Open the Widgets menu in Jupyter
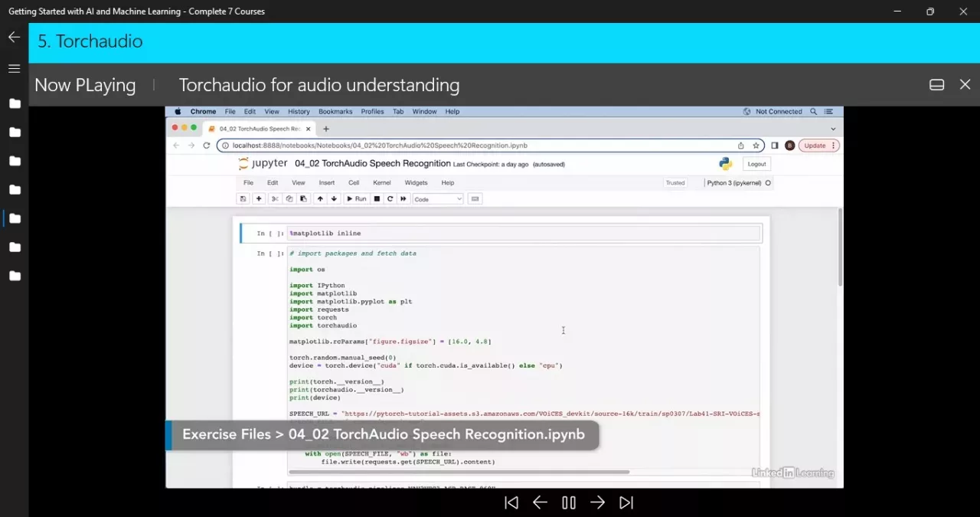This screenshot has width=980, height=517. (416, 183)
